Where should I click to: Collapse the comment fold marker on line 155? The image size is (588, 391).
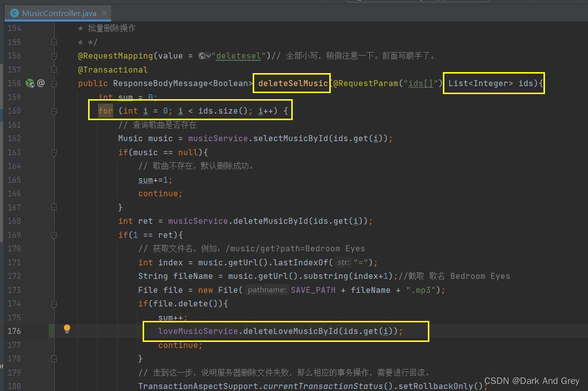(54, 42)
